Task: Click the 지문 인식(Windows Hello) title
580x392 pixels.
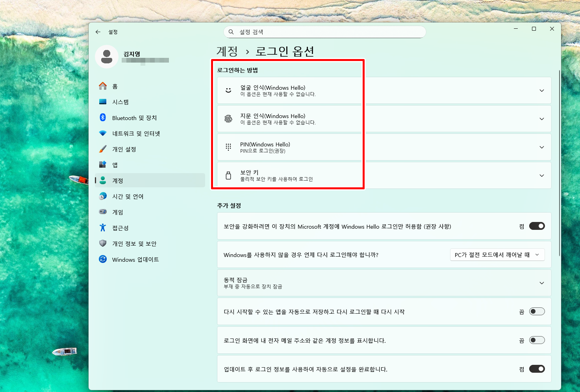Action: point(273,116)
